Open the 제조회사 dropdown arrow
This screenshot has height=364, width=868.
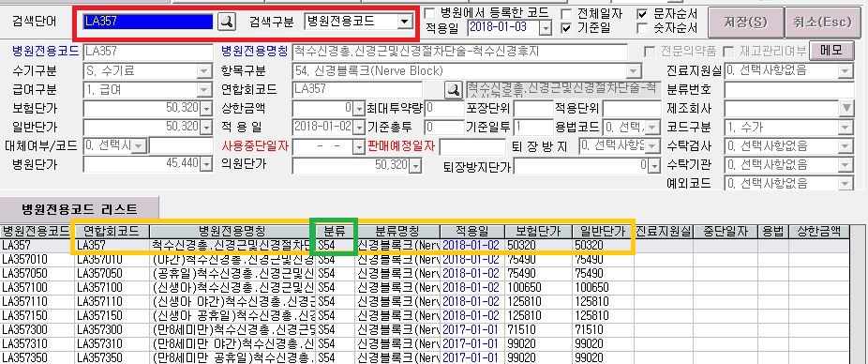click(847, 108)
